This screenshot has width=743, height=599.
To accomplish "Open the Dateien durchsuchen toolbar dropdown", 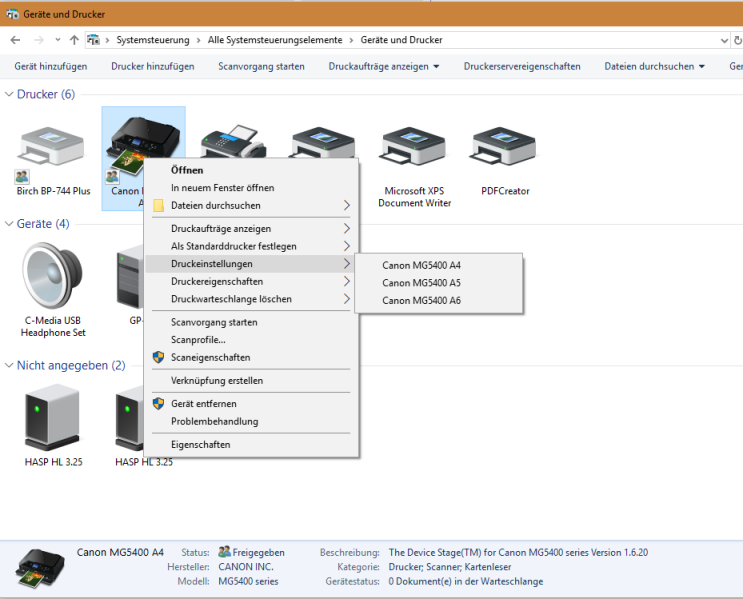I will point(702,67).
